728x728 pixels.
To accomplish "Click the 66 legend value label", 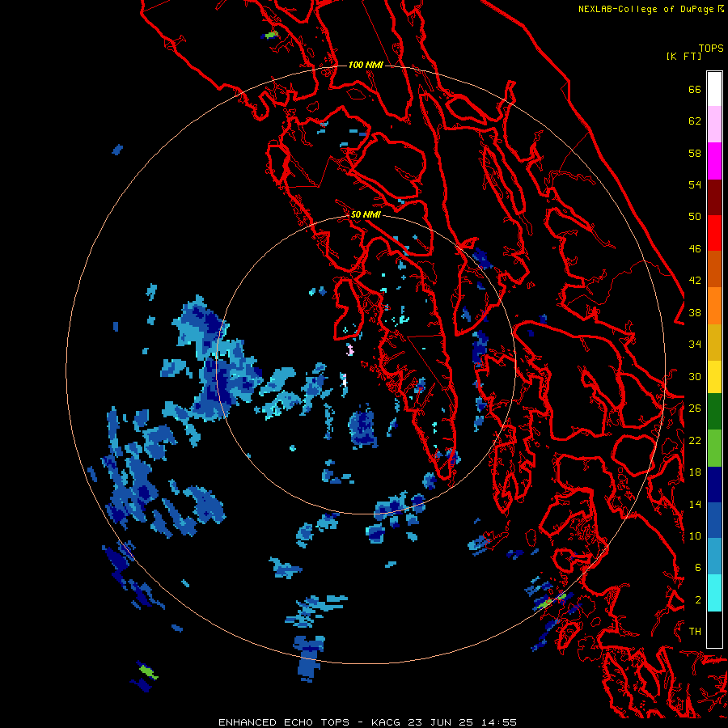I will [695, 89].
